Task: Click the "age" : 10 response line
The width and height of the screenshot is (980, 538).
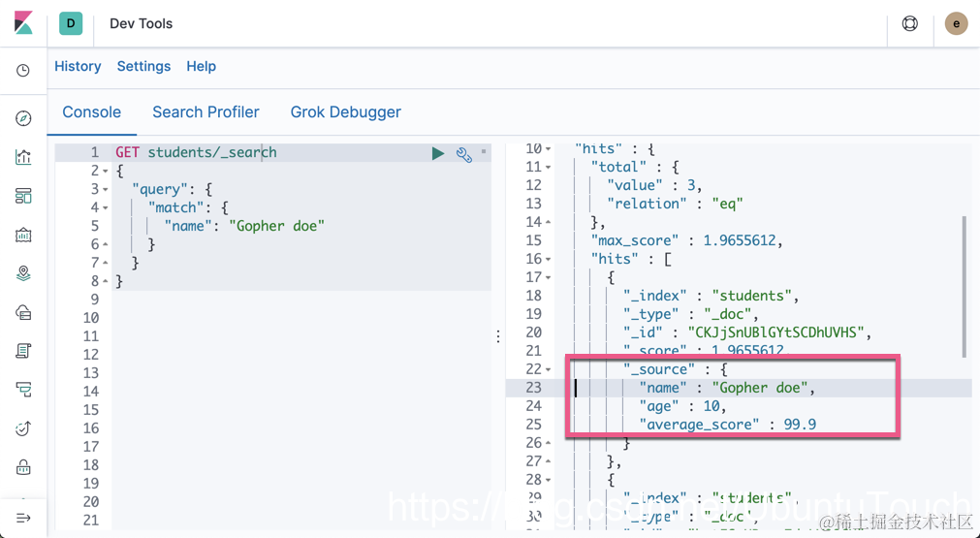Action: point(682,406)
